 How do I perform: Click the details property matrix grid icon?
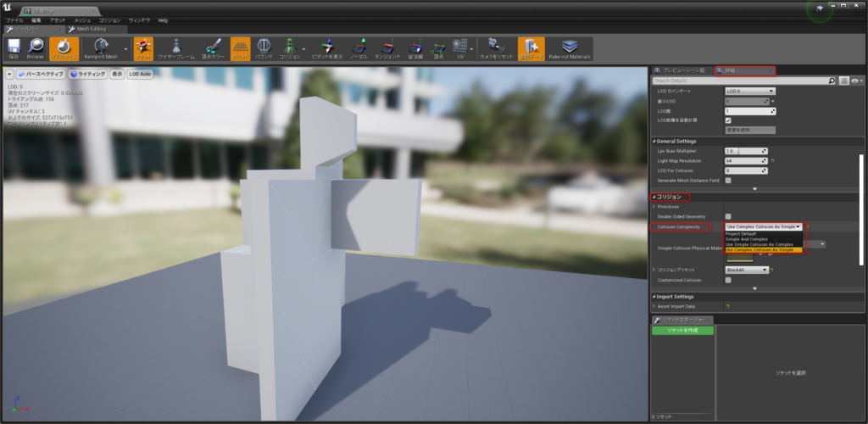[x=843, y=81]
